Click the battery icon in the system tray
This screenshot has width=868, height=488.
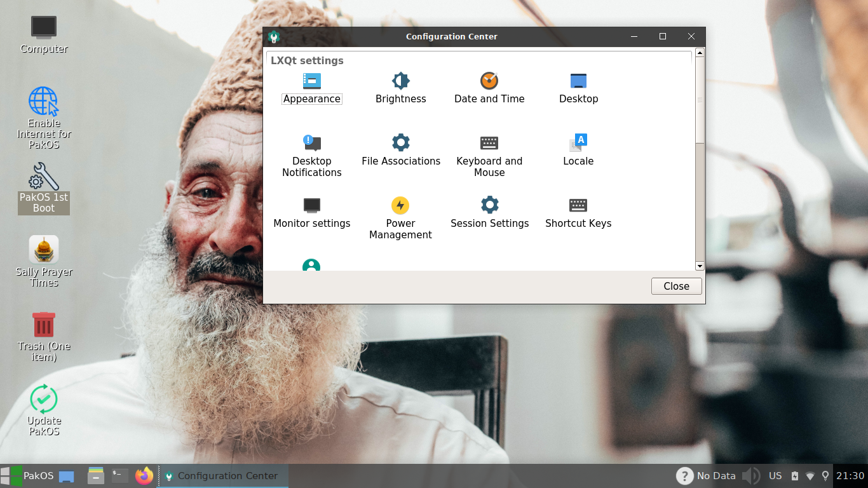(x=795, y=475)
